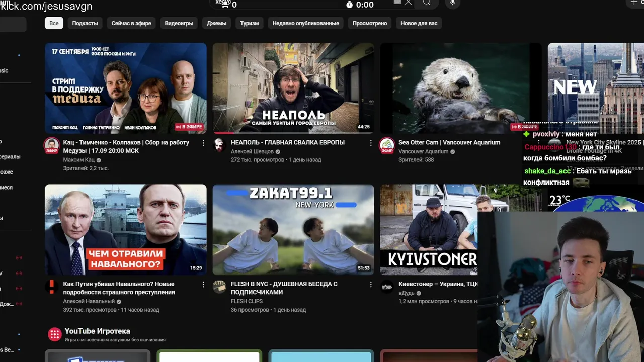Click the search magnifier icon

427,3
